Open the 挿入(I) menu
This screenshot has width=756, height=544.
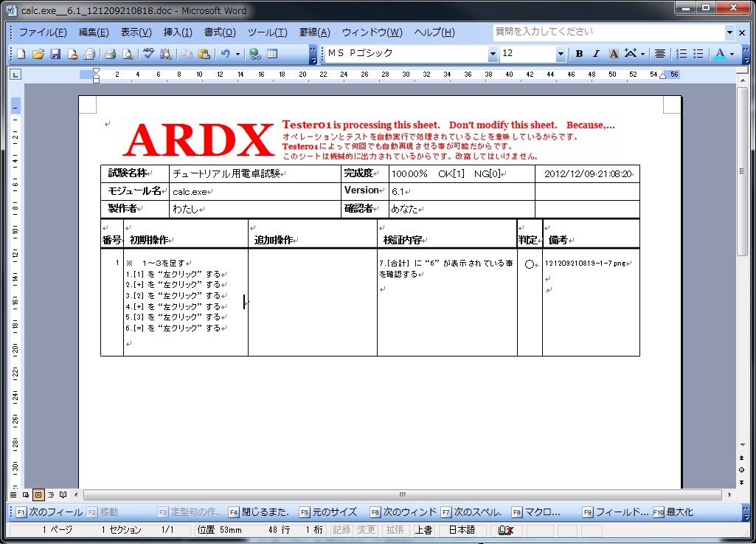(178, 32)
